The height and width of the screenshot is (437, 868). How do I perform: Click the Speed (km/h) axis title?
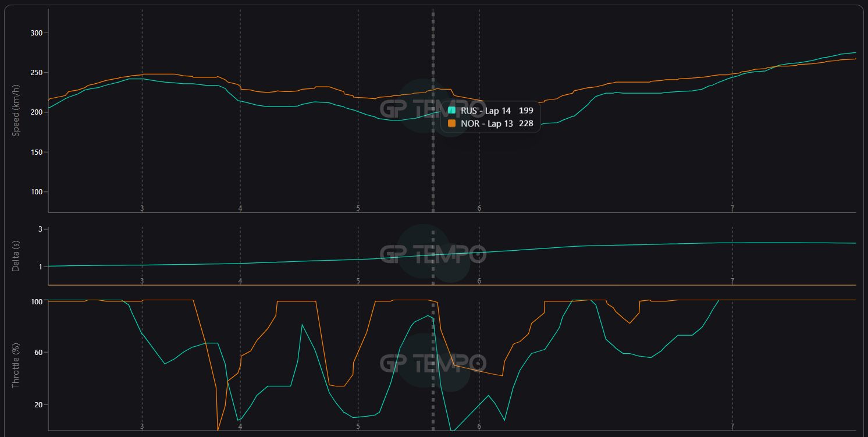pyautogui.click(x=16, y=111)
